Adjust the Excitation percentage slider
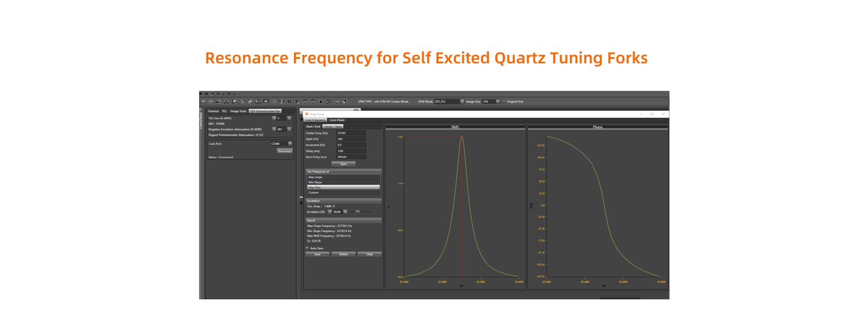Viewport: 868px width, 335px height. click(357, 212)
